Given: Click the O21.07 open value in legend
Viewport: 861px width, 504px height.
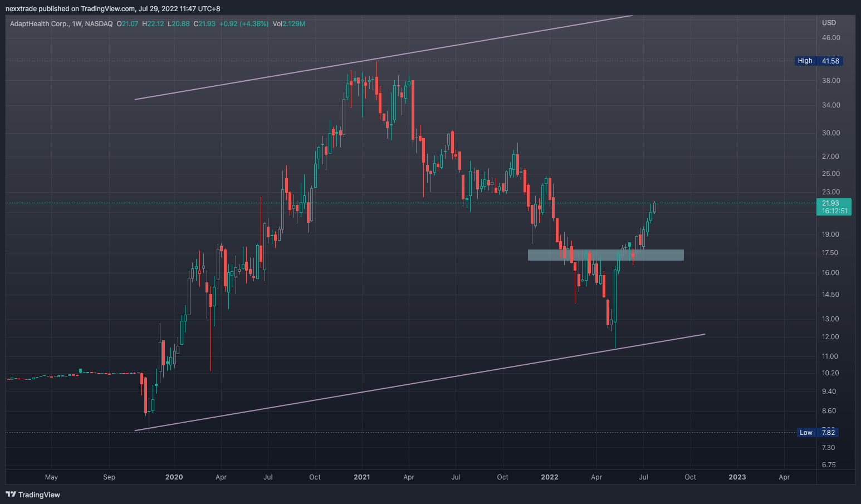Looking at the screenshot, I should pos(128,24).
